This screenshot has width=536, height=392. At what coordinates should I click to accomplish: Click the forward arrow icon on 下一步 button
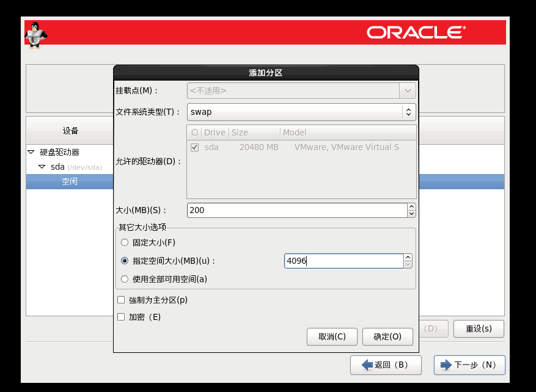(x=446, y=365)
